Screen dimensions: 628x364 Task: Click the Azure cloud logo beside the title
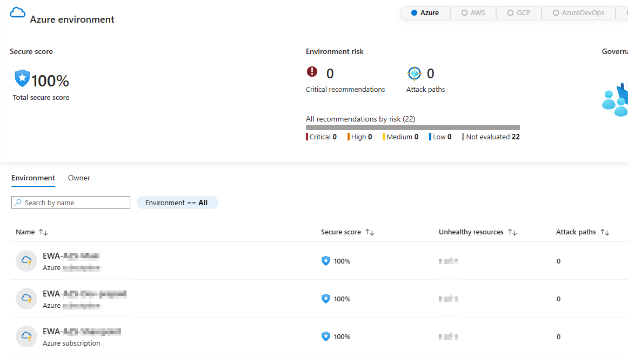tap(17, 12)
